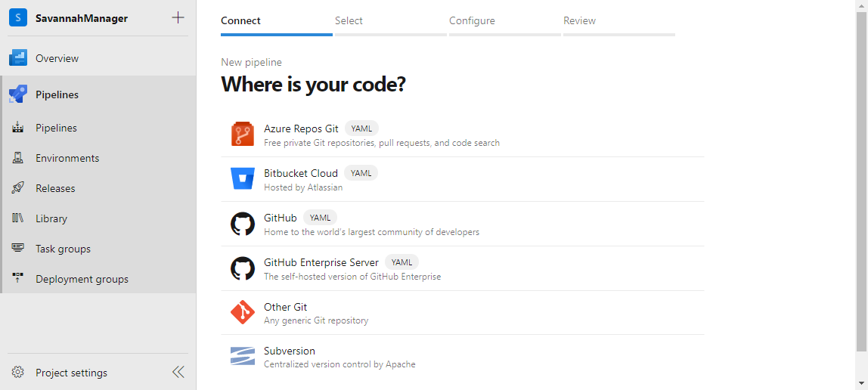Choose Other Git source
868x390 pixels.
pyautogui.click(x=462, y=313)
